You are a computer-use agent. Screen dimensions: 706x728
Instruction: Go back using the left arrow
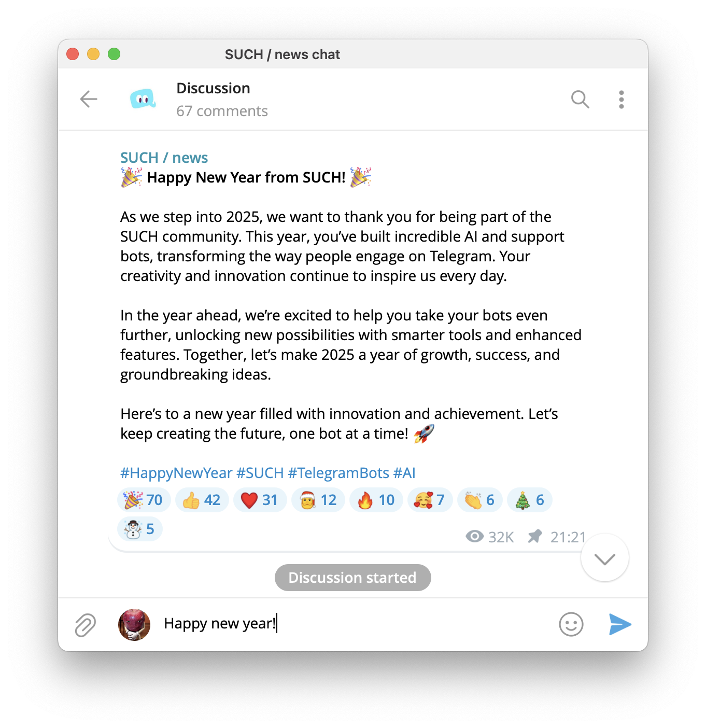point(89,99)
